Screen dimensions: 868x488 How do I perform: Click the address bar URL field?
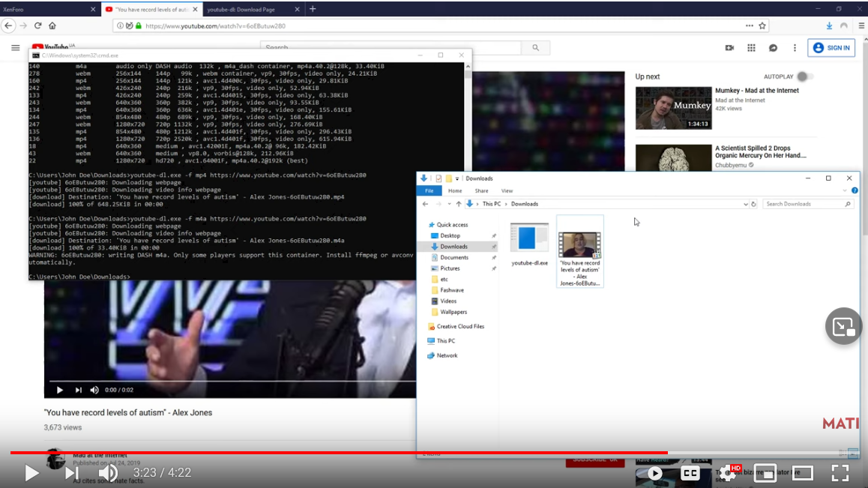click(441, 25)
